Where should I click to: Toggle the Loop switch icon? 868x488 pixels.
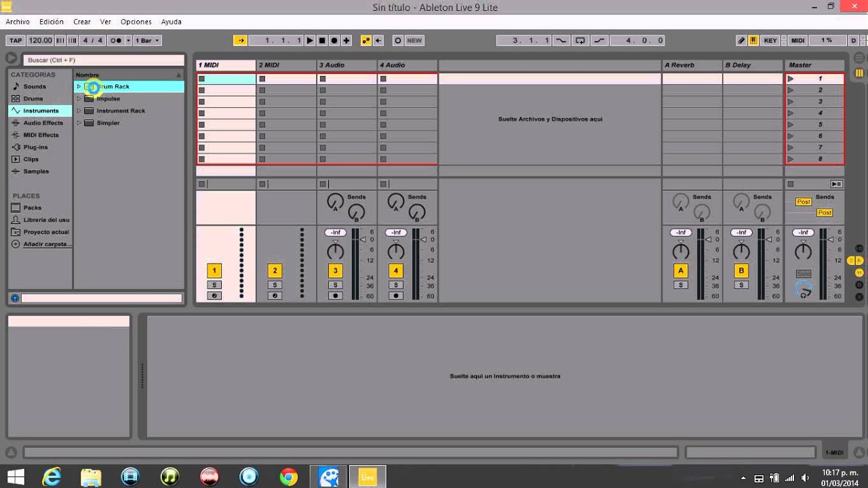(580, 41)
